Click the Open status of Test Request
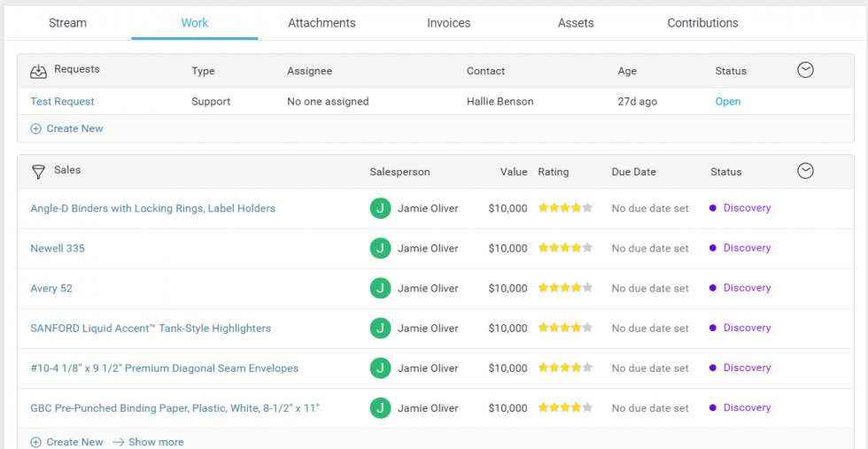The image size is (868, 449). point(727,102)
